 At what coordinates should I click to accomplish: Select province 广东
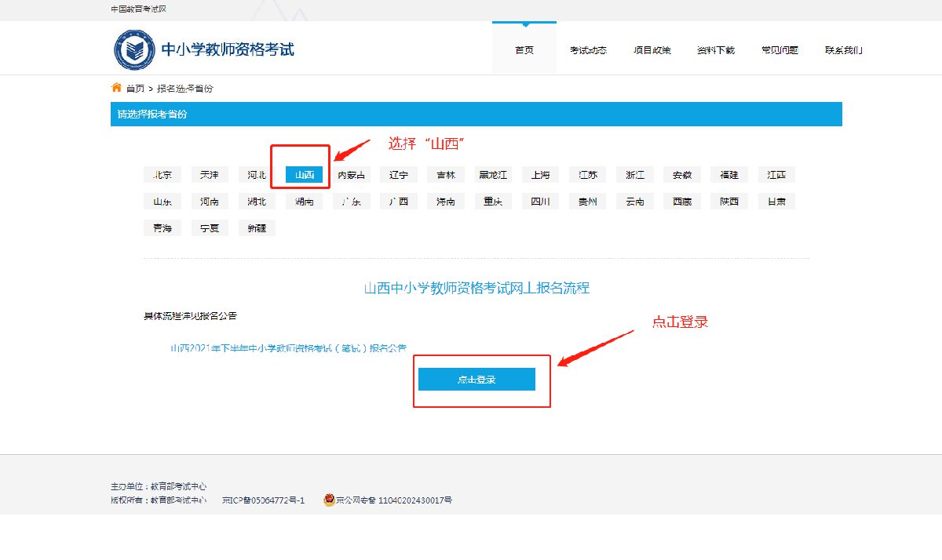click(x=352, y=202)
